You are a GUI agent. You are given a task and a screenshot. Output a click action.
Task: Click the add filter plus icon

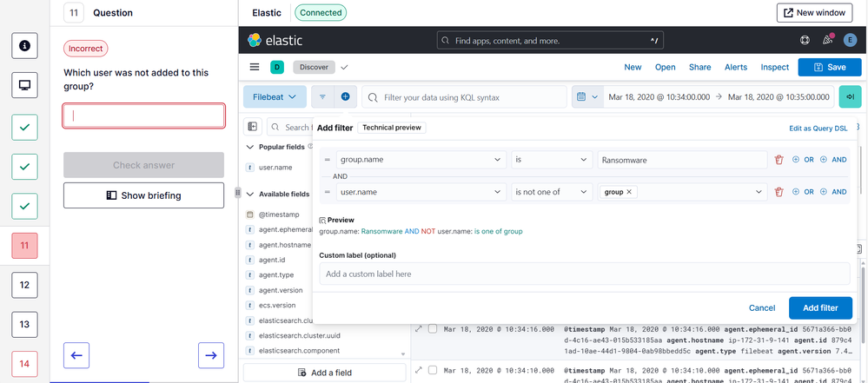345,97
